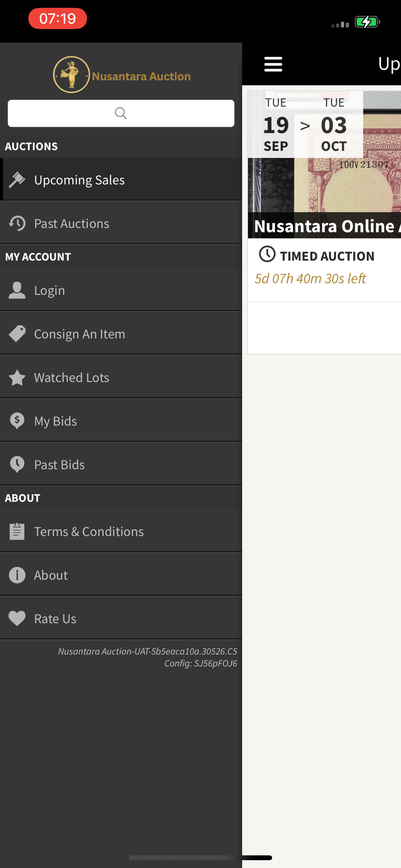Click the gavel icon beside Upcoming Sales
The width and height of the screenshot is (401, 868).
tap(17, 179)
